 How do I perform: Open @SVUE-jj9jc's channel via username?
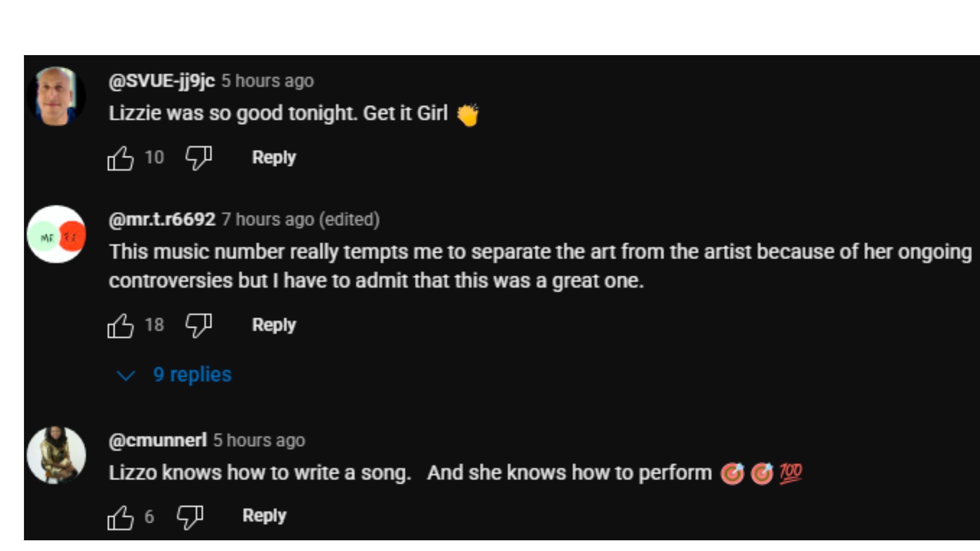coord(161,81)
